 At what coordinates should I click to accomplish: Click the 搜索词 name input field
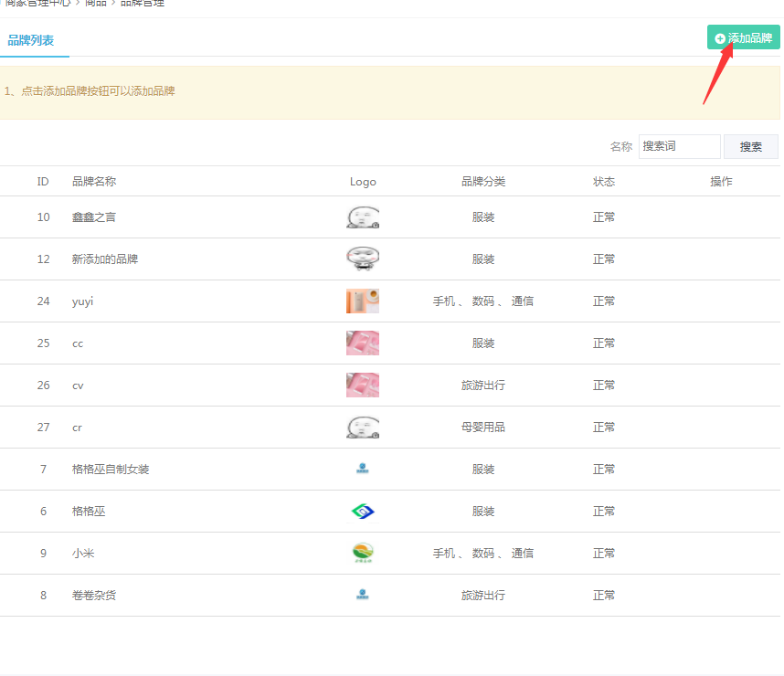click(679, 146)
